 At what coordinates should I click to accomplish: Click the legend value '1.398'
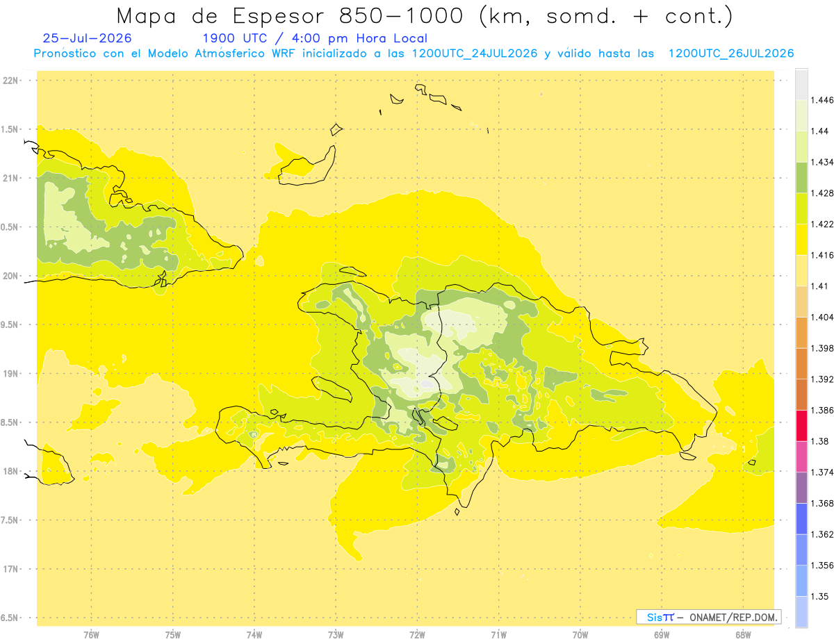click(824, 348)
